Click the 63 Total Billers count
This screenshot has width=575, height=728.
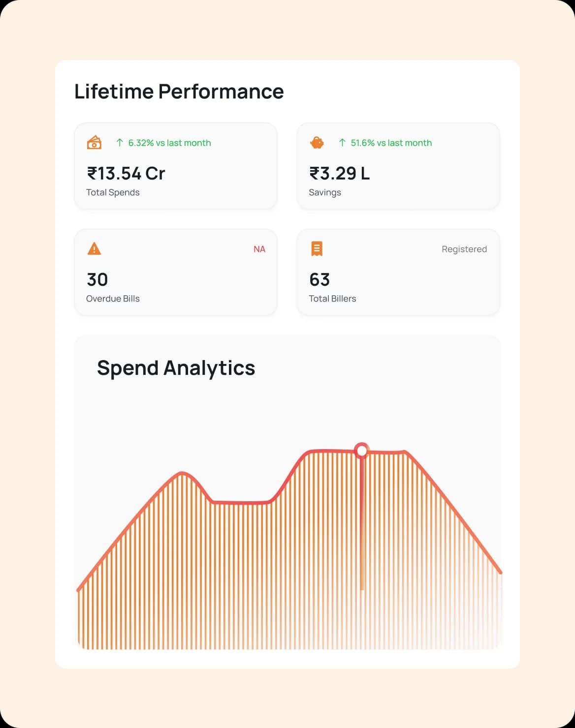(x=319, y=279)
